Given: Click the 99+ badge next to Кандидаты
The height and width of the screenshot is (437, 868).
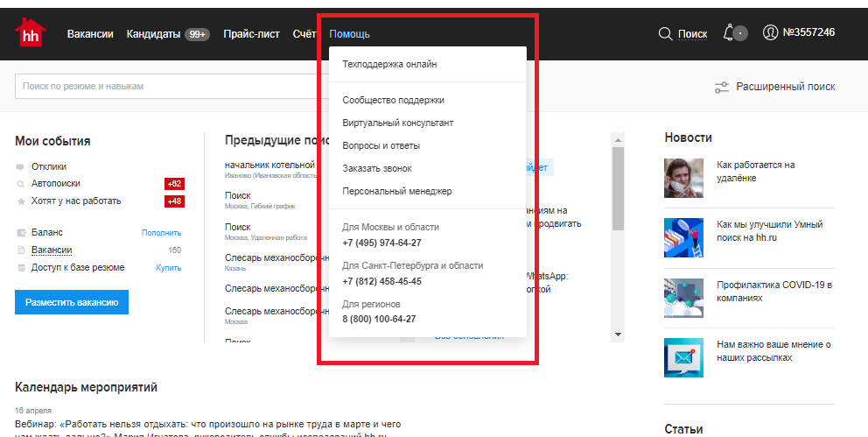Looking at the screenshot, I should coord(197,34).
